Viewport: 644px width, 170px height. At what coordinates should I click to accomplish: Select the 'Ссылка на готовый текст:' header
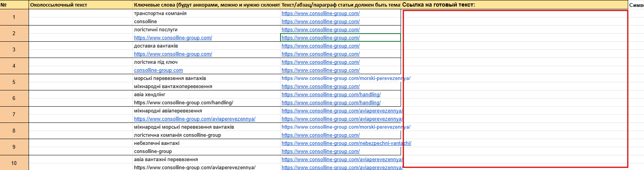(x=515, y=5)
